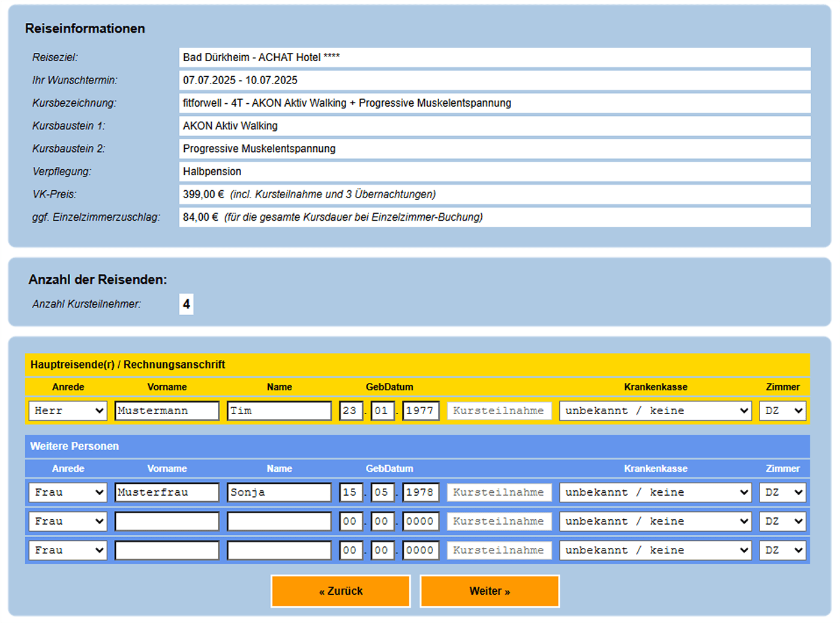Screen dimensions: 840x623
Task: Click the "Weiter »" button
Action: coord(489,591)
